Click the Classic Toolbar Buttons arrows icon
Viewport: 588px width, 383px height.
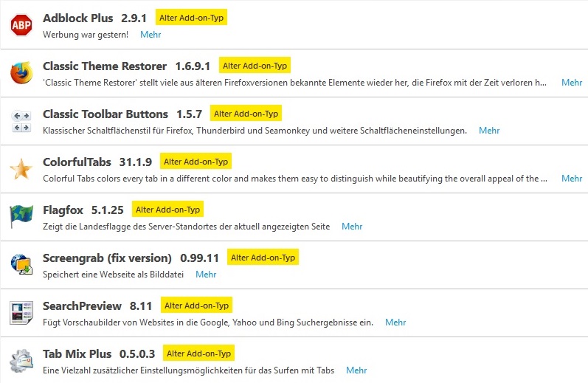coord(21,121)
